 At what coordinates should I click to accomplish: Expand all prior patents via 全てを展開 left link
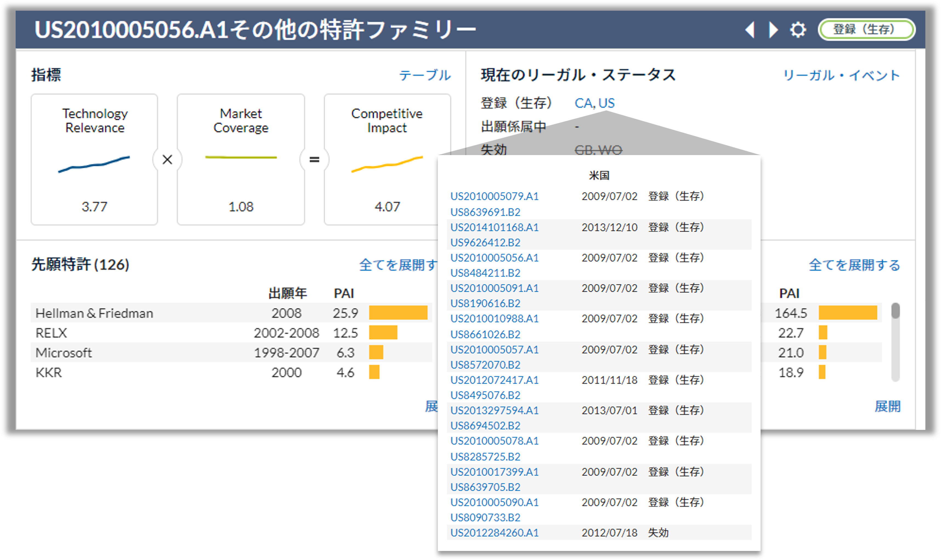[x=398, y=265]
